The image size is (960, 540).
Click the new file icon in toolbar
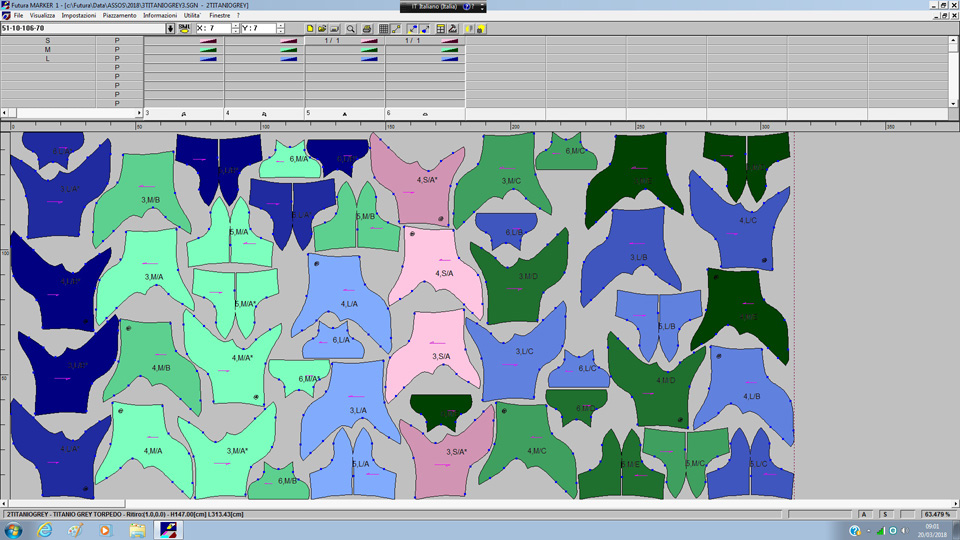pyautogui.click(x=310, y=29)
